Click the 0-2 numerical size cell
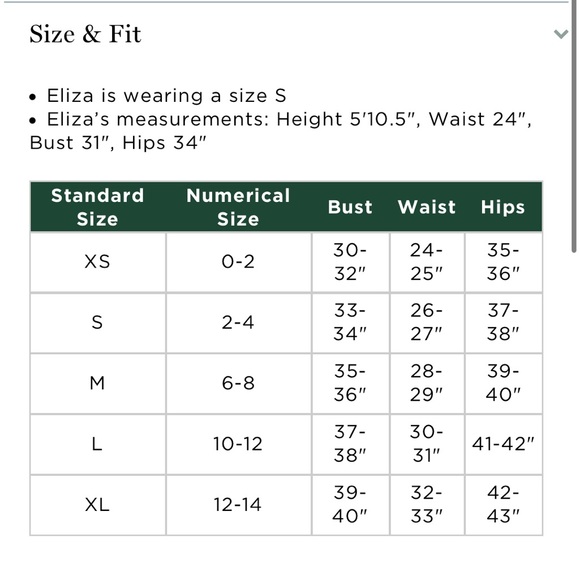 (x=238, y=262)
